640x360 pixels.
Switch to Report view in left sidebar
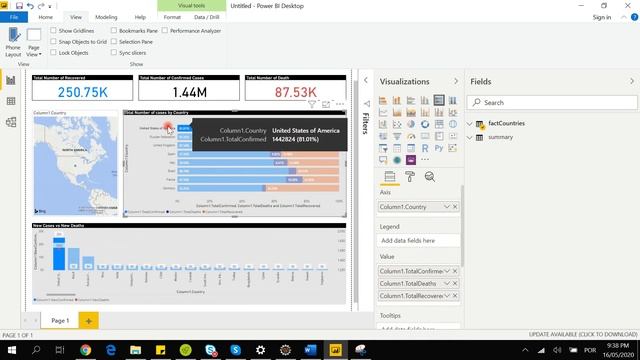11,80
